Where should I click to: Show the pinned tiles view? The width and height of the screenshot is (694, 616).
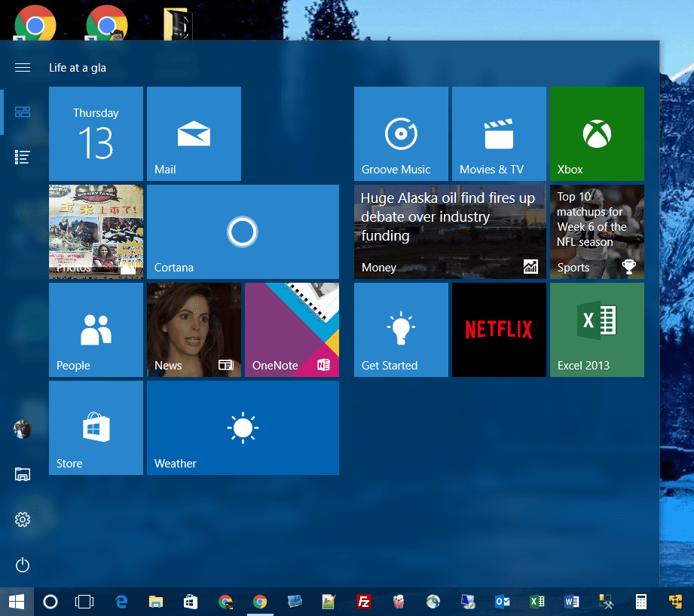23,112
